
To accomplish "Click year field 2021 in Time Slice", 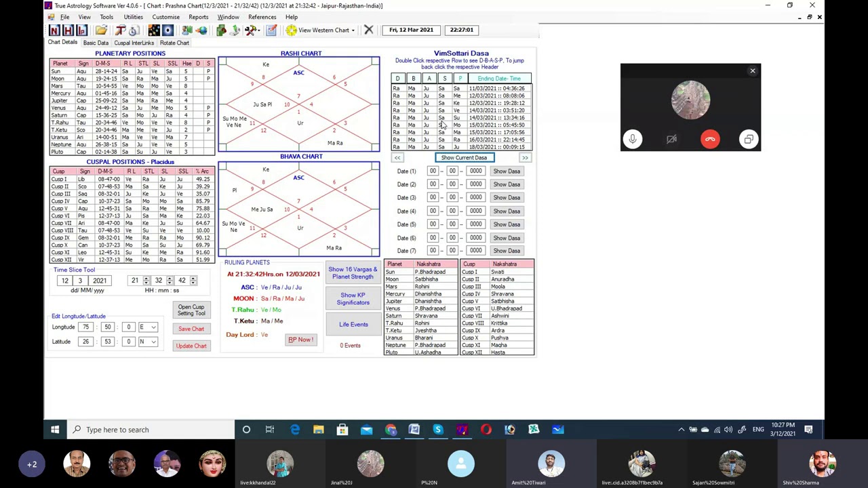I will [100, 281].
